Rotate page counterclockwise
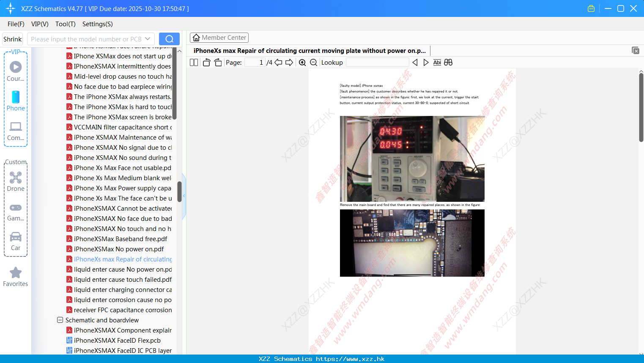 [206, 62]
